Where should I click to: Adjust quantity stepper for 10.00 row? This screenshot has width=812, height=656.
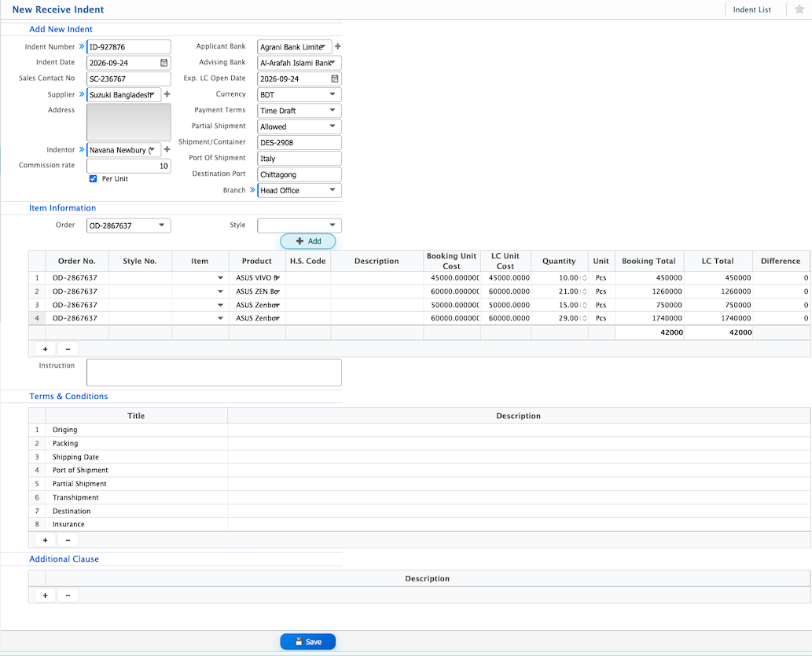click(x=585, y=278)
